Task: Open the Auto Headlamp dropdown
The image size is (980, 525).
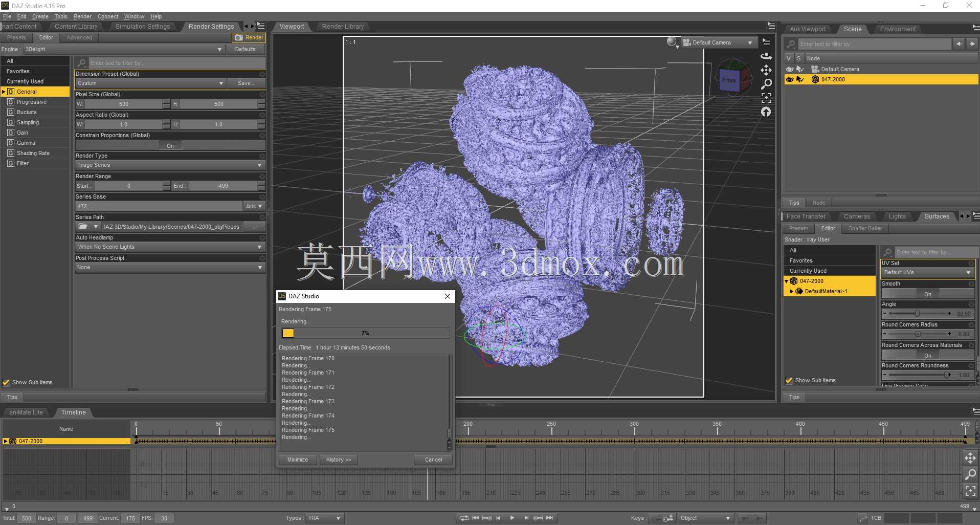Action: (x=170, y=247)
